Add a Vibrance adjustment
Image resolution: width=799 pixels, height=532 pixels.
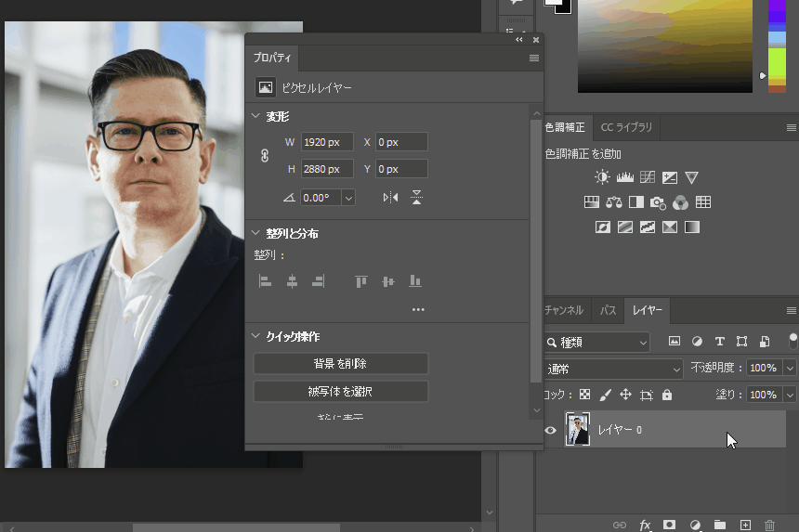[x=691, y=177]
